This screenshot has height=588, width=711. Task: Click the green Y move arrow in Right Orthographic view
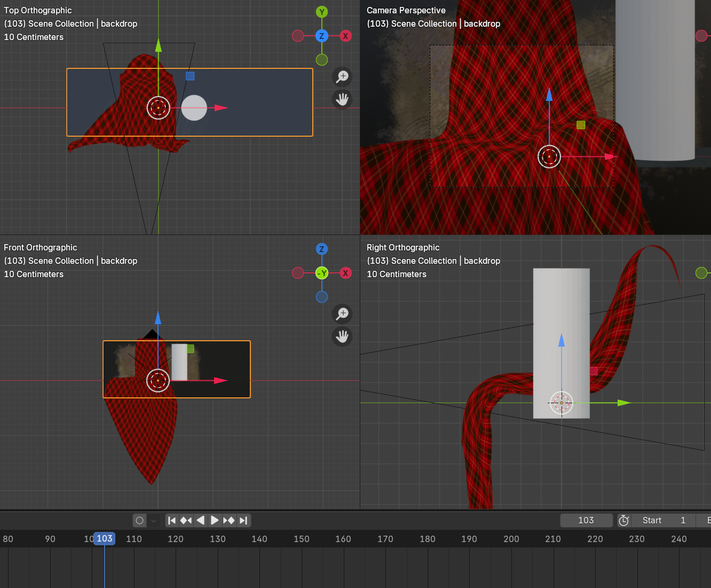coord(624,403)
